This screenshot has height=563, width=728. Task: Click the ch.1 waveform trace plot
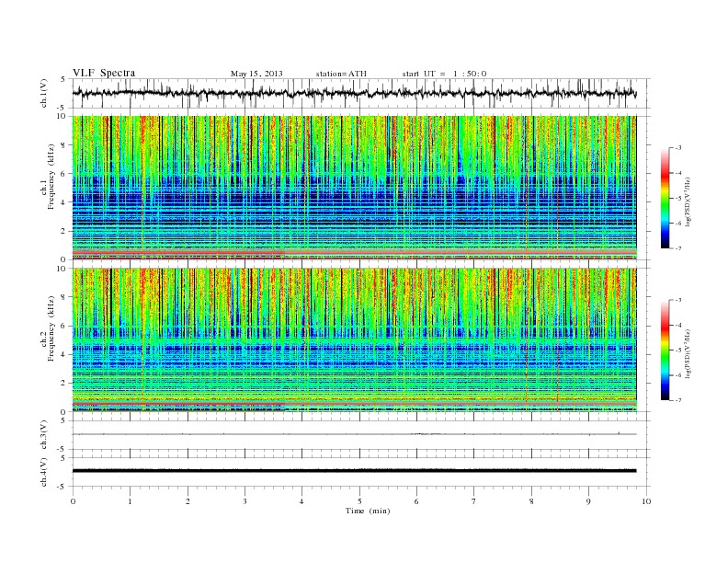pyautogui.click(x=354, y=93)
